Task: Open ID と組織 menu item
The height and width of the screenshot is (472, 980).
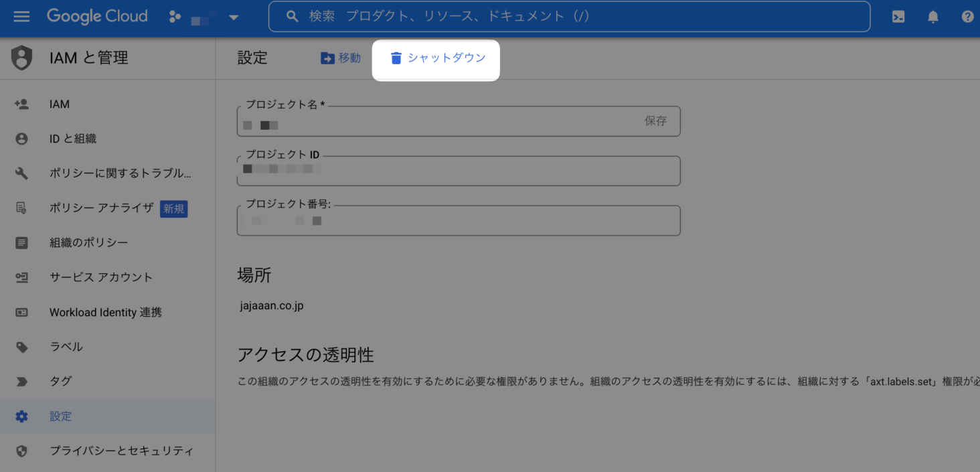Action: (x=73, y=139)
